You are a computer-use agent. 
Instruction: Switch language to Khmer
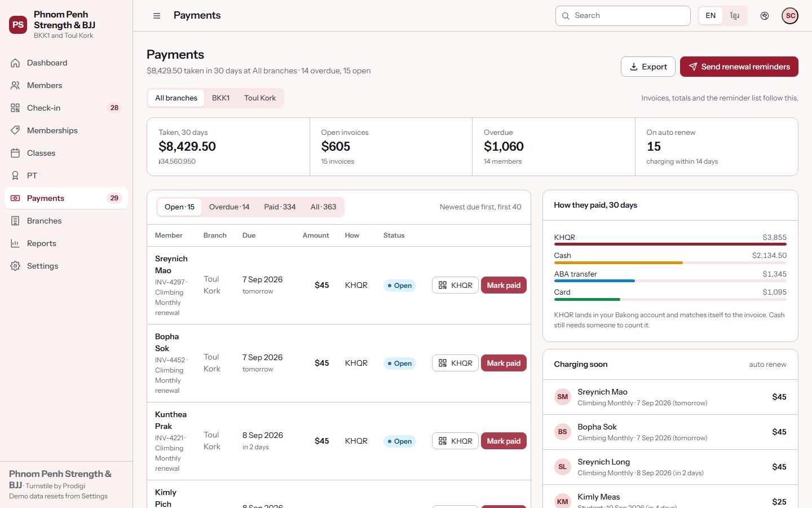pos(735,16)
